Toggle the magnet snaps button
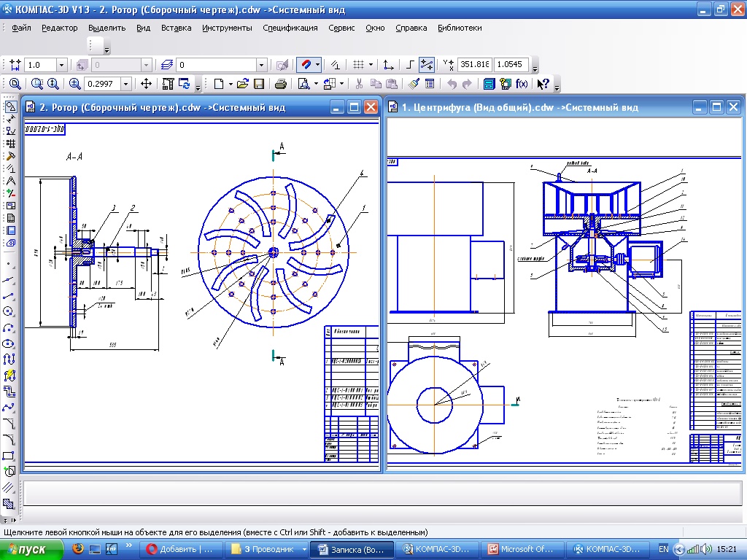 pos(306,65)
